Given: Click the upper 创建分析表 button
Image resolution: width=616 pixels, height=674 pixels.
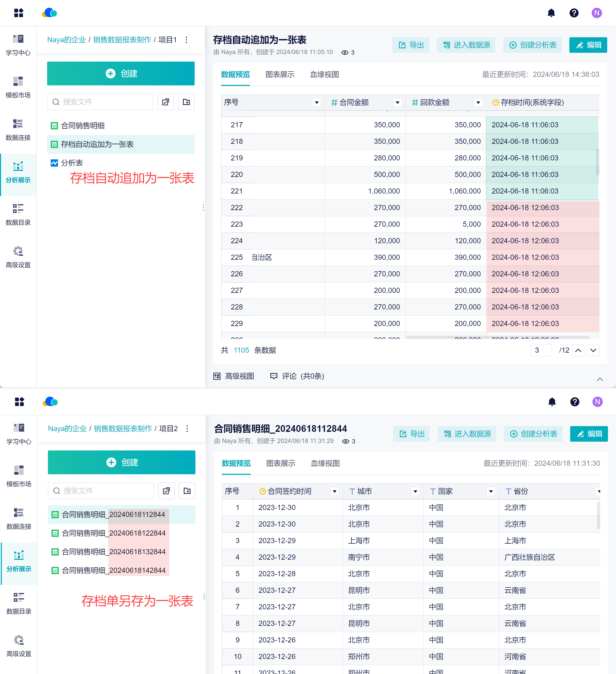Looking at the screenshot, I should point(533,45).
